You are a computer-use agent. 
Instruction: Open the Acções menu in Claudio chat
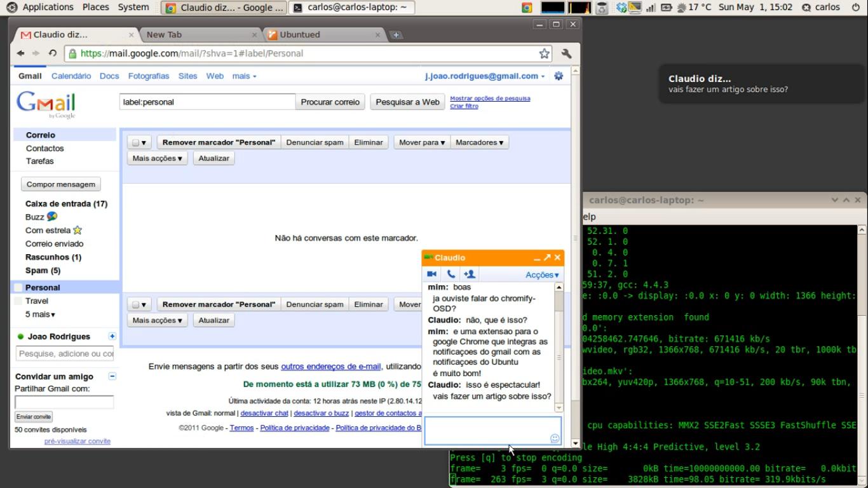542,274
